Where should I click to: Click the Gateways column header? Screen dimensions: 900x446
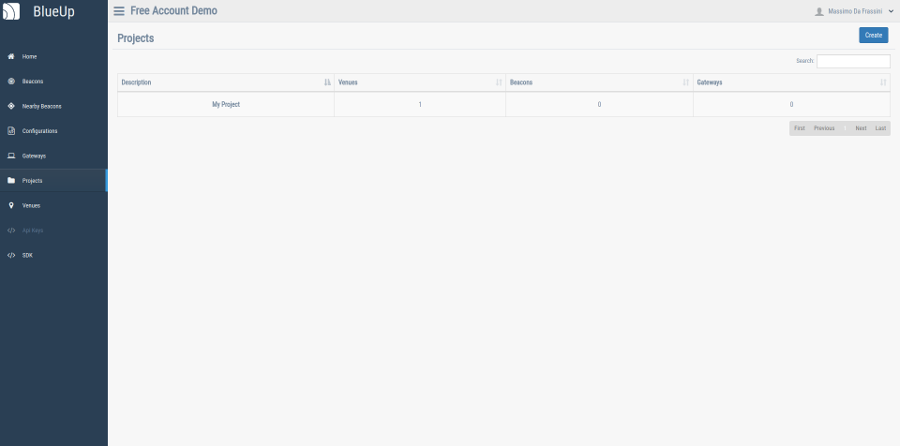point(792,82)
